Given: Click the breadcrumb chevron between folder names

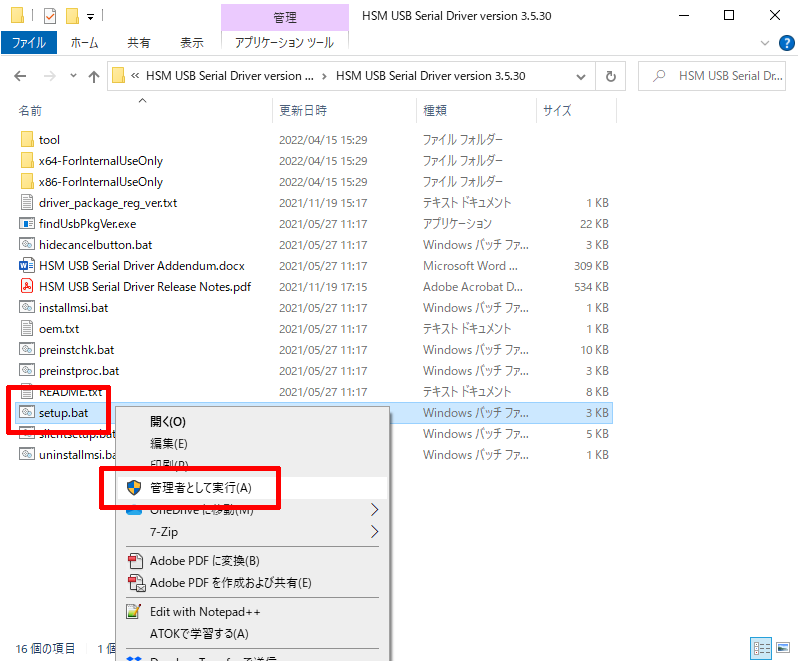Looking at the screenshot, I should click(x=325, y=76).
